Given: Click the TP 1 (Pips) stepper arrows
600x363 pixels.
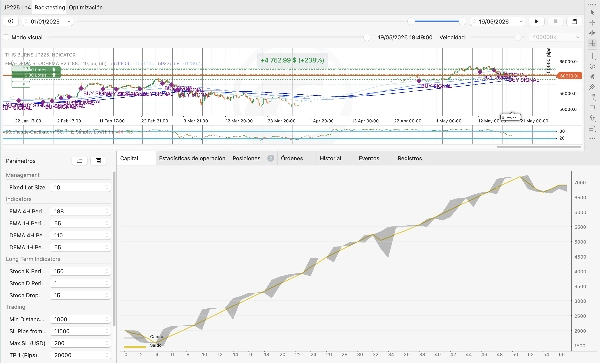Looking at the screenshot, I should pyautogui.click(x=107, y=355).
